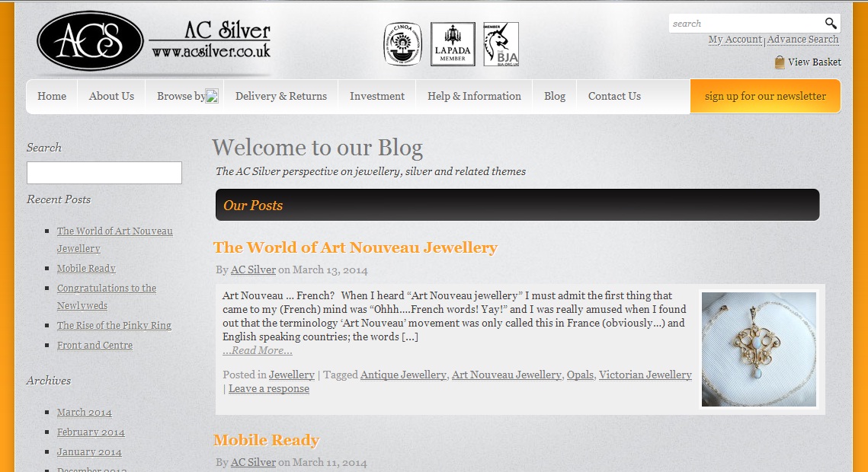The image size is (868, 472).
Task: Click the magnifying glass search icon
Action: pos(831,23)
